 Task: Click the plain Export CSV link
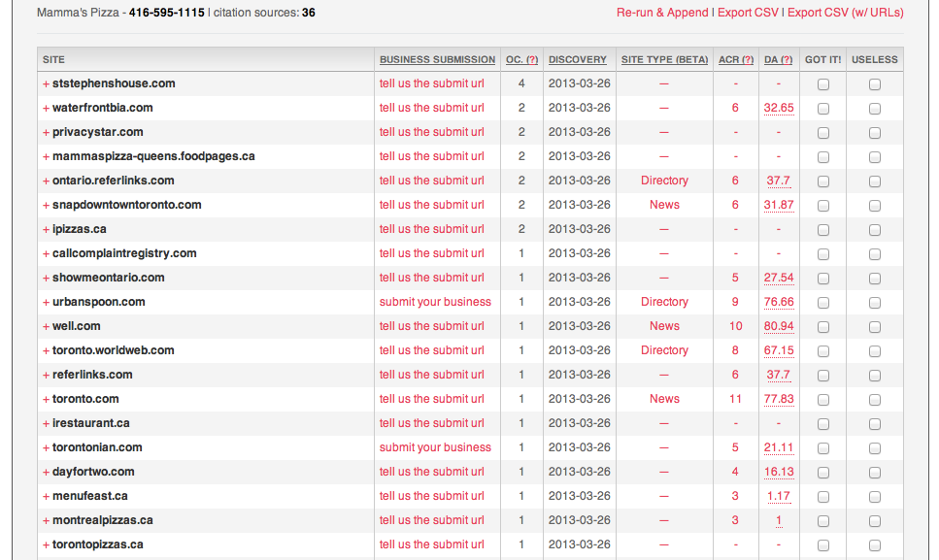[x=748, y=13]
